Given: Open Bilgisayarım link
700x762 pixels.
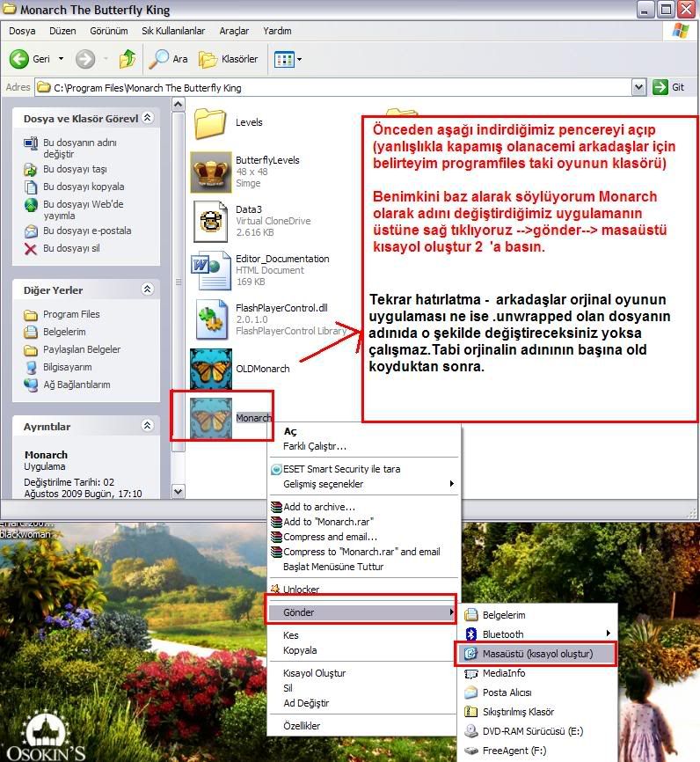Looking at the screenshot, I should pos(58,367).
